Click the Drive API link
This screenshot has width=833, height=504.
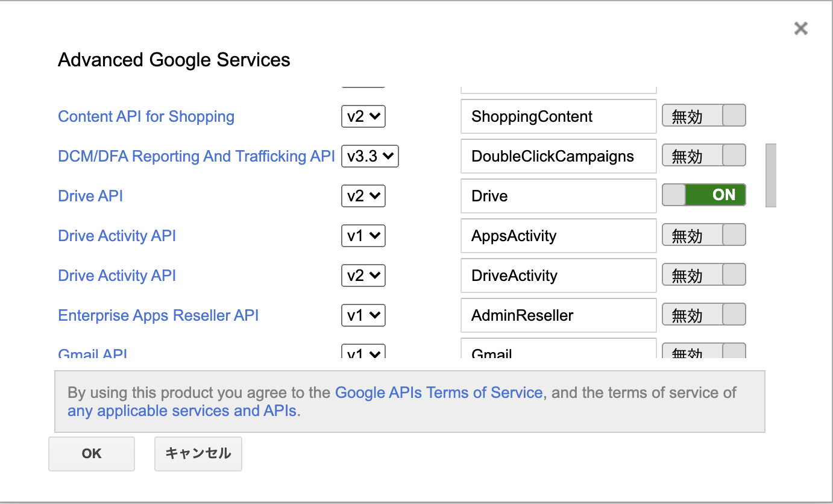pyautogui.click(x=90, y=196)
